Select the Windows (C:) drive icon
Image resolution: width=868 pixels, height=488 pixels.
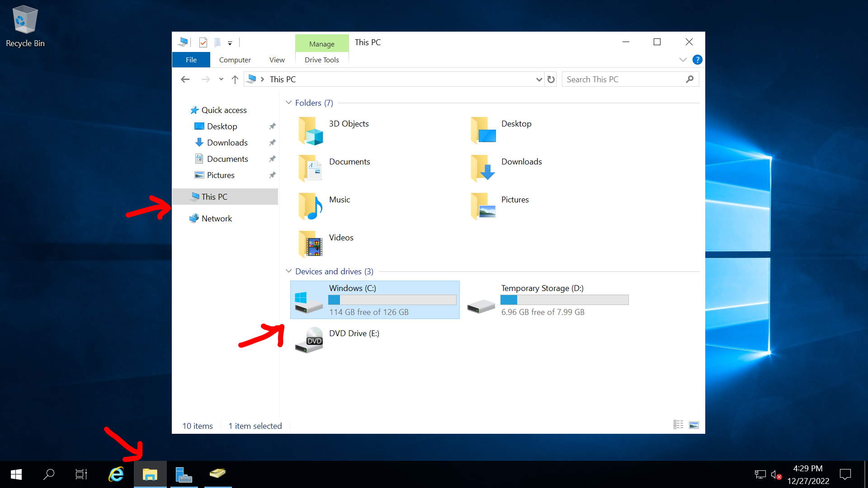(308, 302)
